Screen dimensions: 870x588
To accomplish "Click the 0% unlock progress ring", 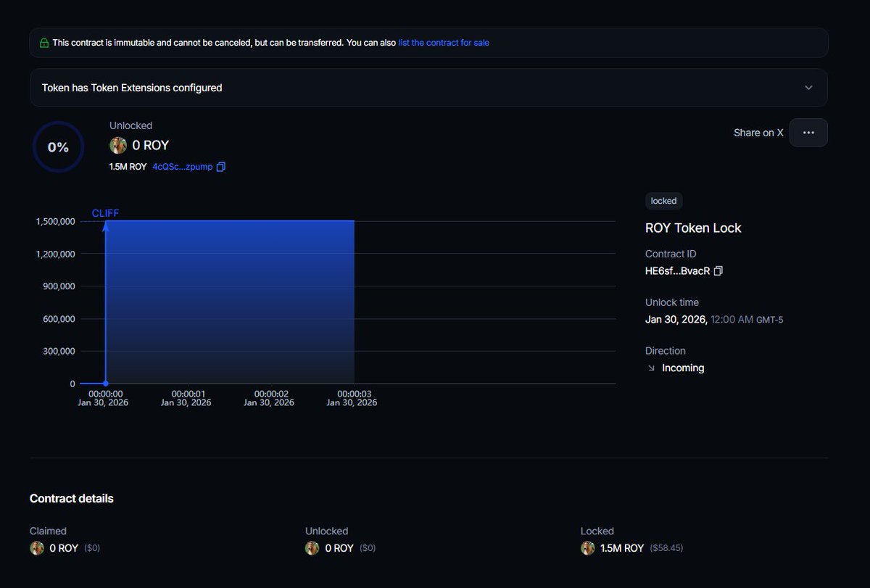I will [58, 146].
